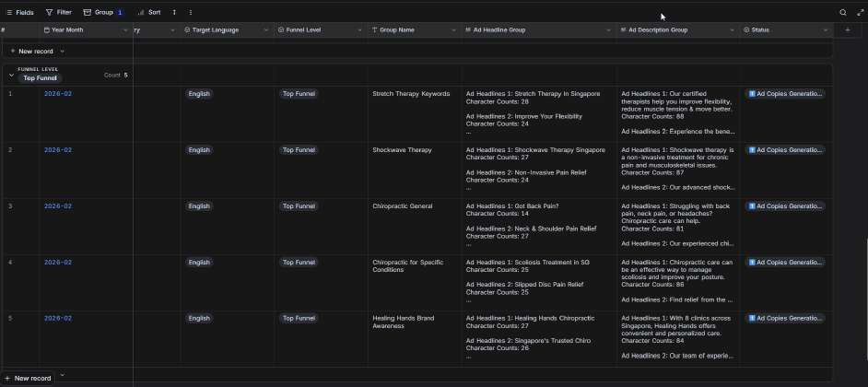Select headline cell 'Scoliosis Treatment in SG'
The image size is (868, 387).
point(539,283)
